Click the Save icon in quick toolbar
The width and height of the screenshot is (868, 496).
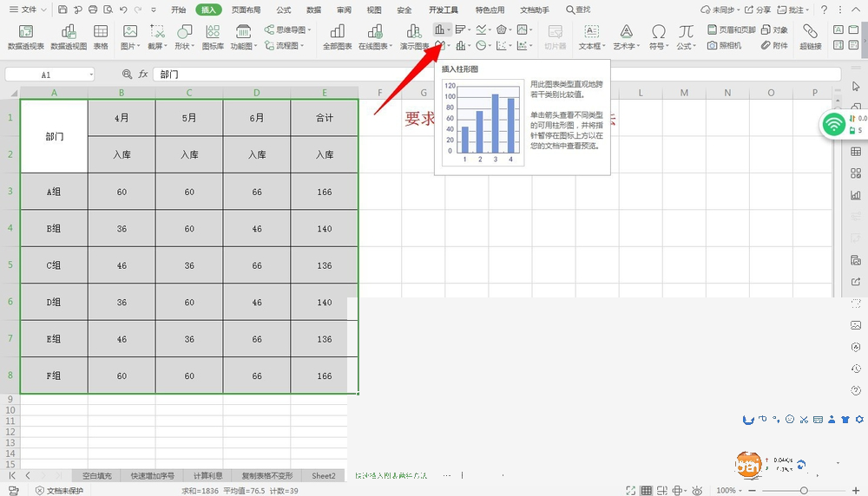(62, 10)
